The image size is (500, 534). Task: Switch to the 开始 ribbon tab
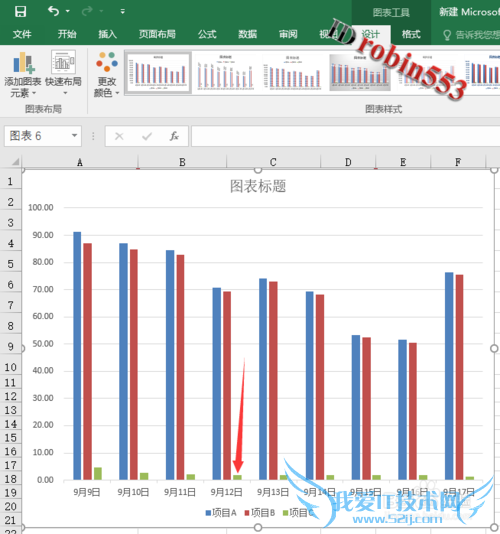click(67, 34)
